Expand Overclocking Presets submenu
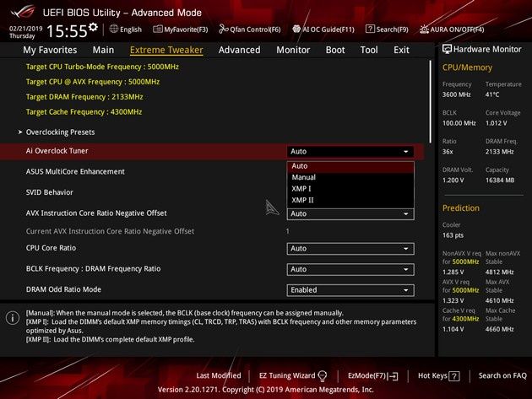The image size is (532, 399). tap(60, 132)
